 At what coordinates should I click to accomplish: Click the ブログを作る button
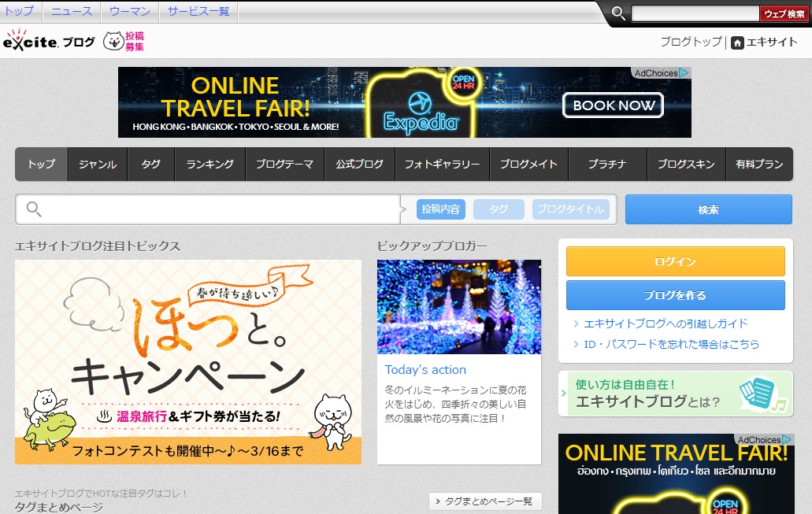tap(675, 295)
